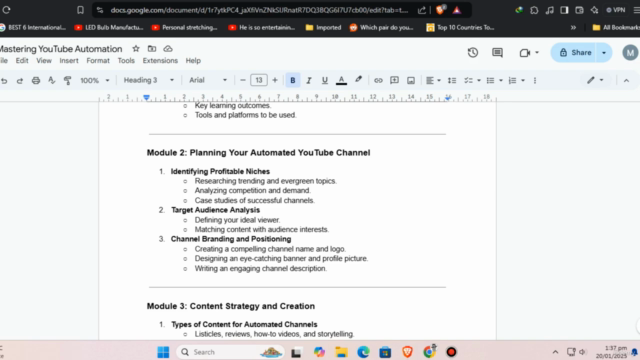
Task: Open bulleted list style dropdown arrow
Action: (501, 80)
